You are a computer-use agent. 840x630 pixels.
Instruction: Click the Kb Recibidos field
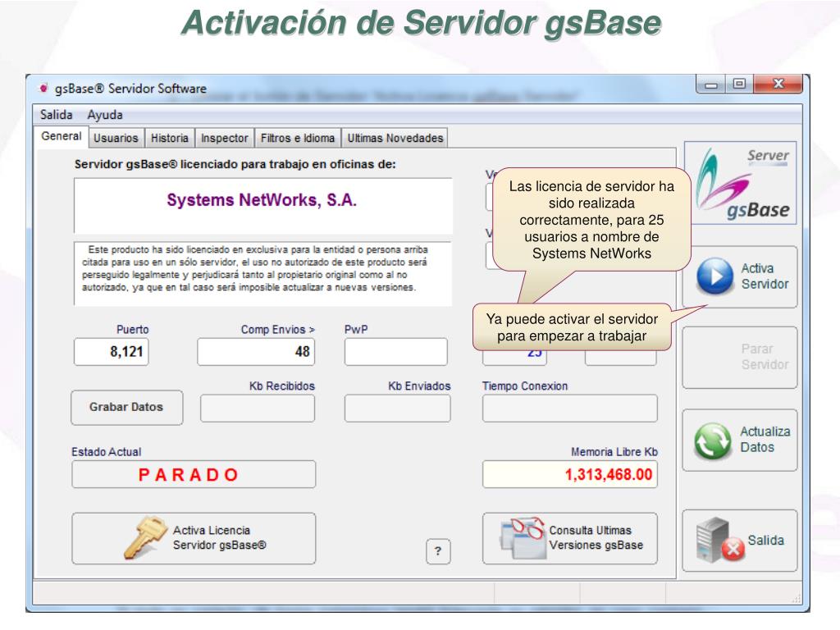pyautogui.click(x=257, y=409)
